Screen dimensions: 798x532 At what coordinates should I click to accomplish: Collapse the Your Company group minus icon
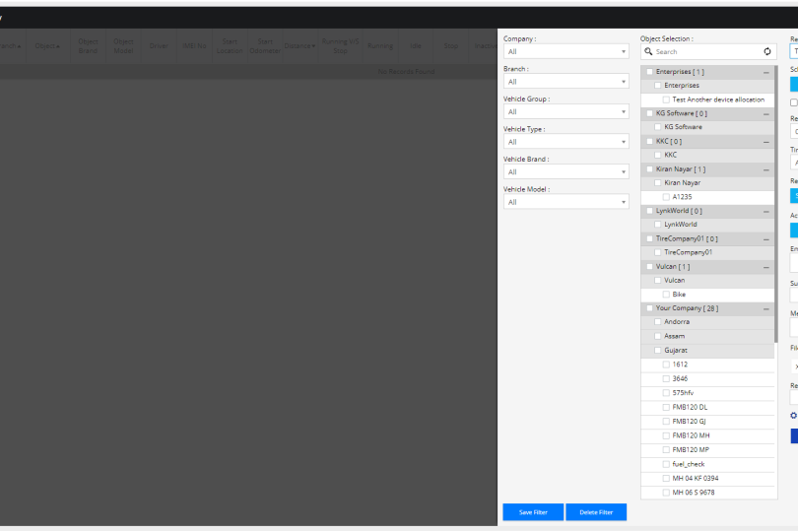coord(765,308)
